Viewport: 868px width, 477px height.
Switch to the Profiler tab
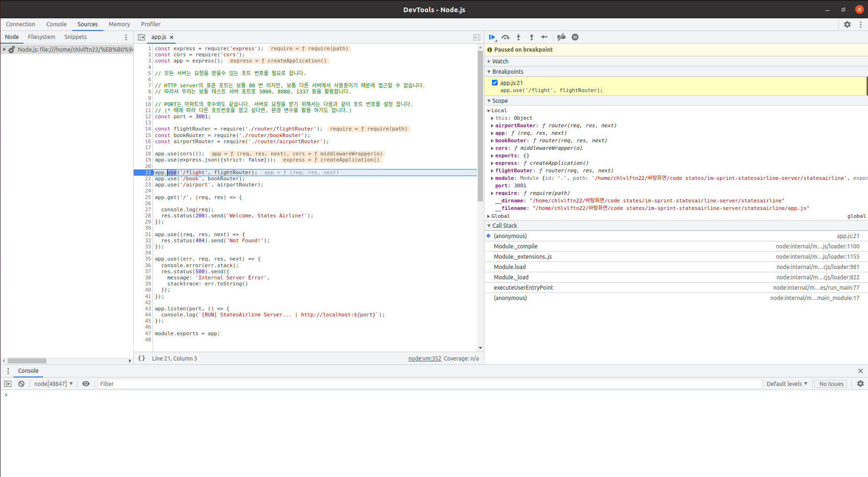(150, 24)
